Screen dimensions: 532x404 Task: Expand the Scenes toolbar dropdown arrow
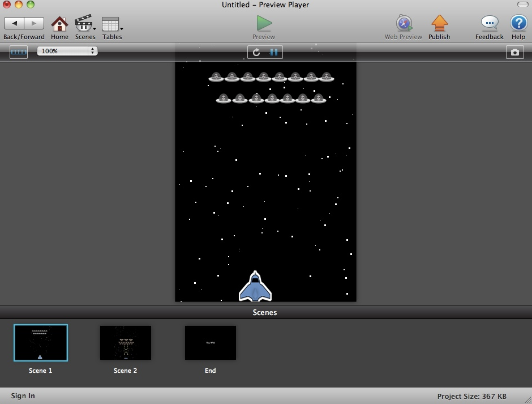(x=95, y=29)
